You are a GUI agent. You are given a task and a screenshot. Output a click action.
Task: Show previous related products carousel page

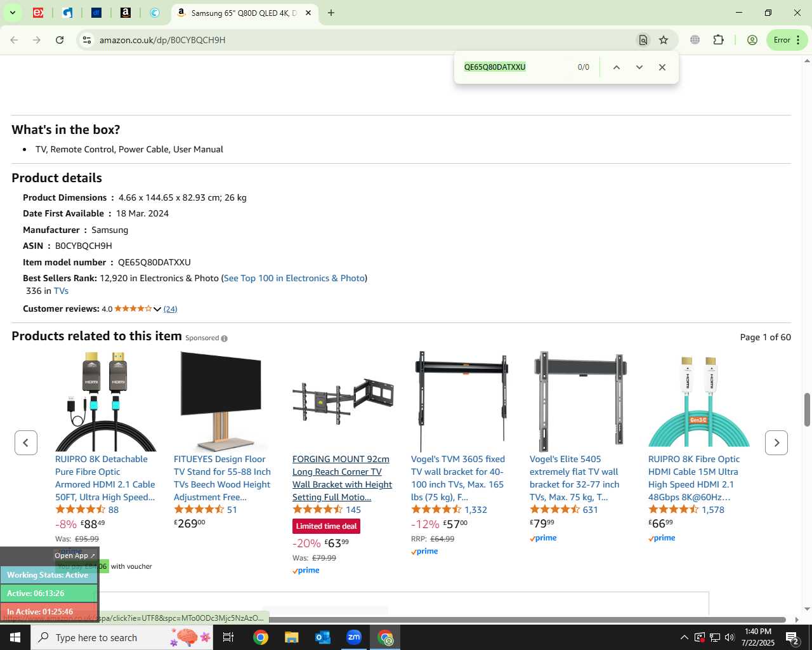click(26, 442)
